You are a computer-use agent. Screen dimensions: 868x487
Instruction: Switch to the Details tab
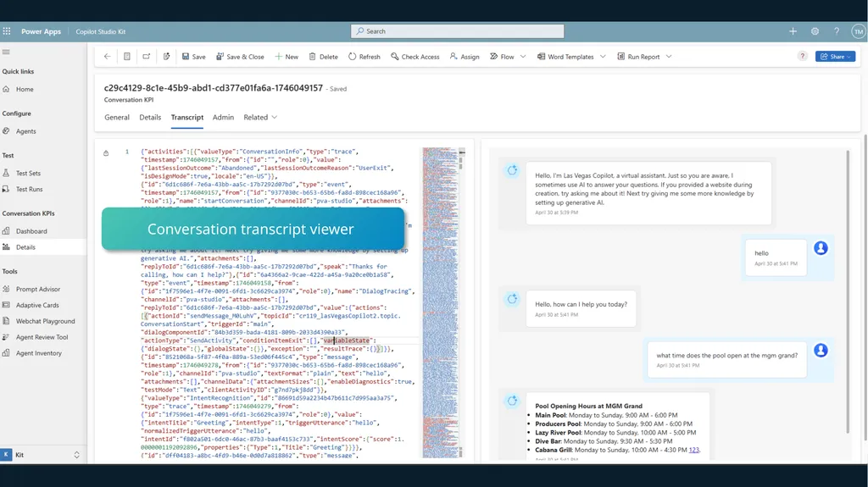point(150,118)
